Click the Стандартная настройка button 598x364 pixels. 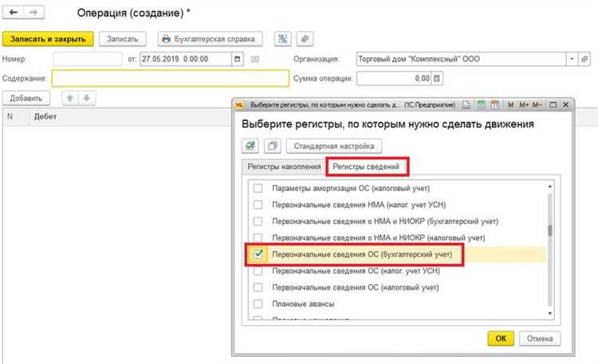click(x=334, y=146)
